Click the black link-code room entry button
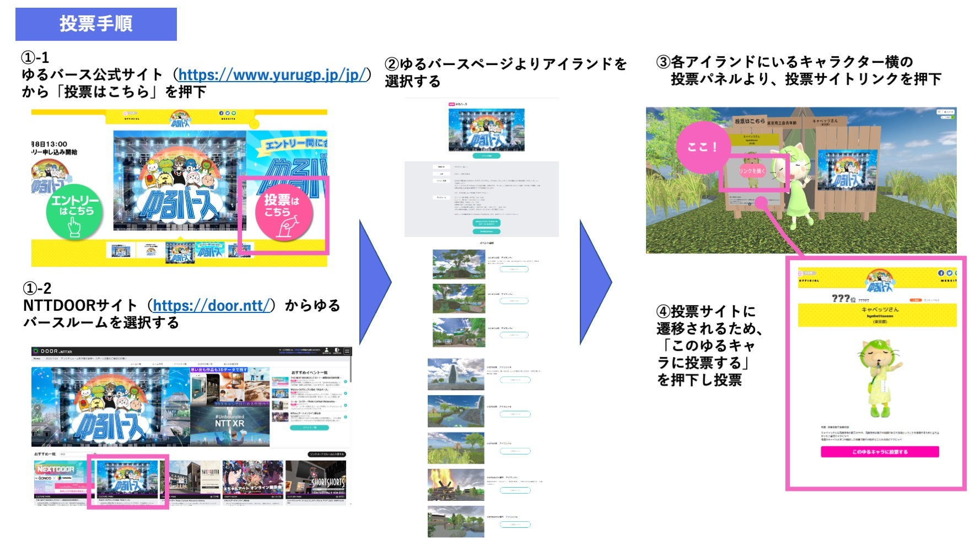Viewport: 980px width, 551px height. (327, 454)
